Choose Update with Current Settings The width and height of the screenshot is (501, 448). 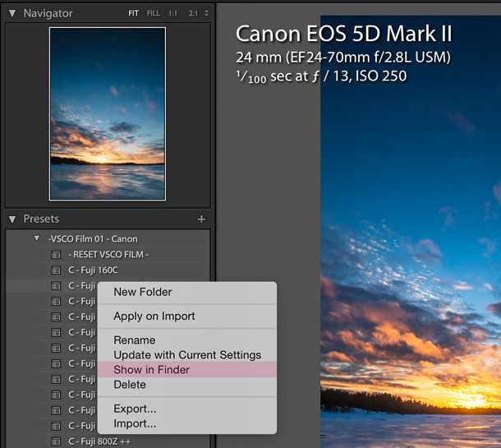(x=187, y=355)
